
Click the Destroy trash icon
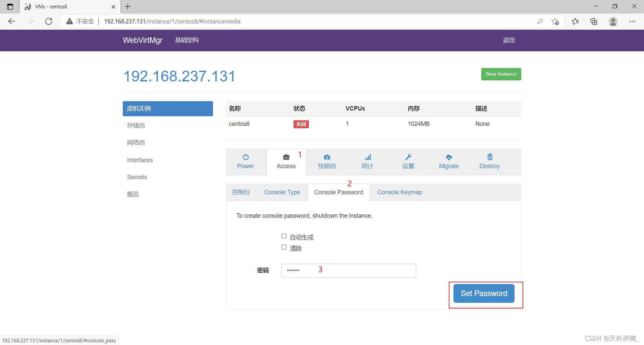[490, 157]
